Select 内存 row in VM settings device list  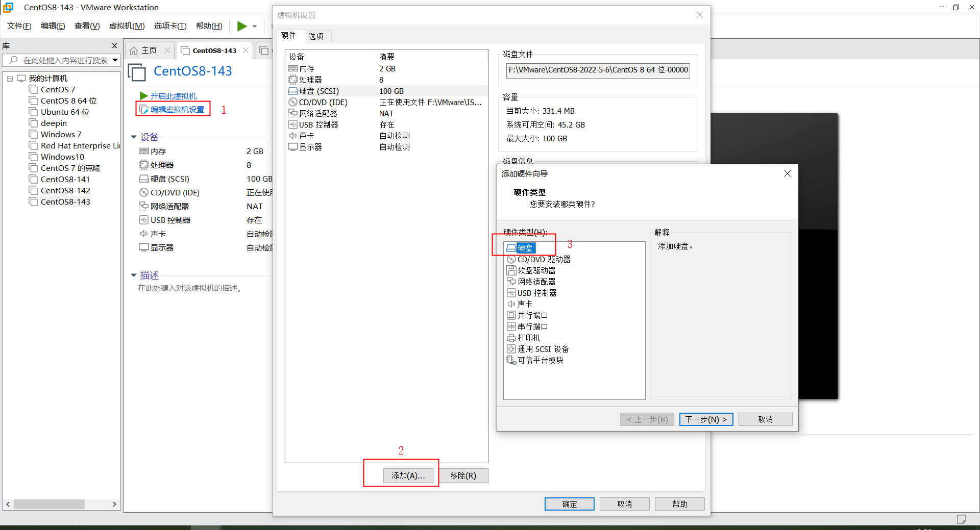(386, 68)
